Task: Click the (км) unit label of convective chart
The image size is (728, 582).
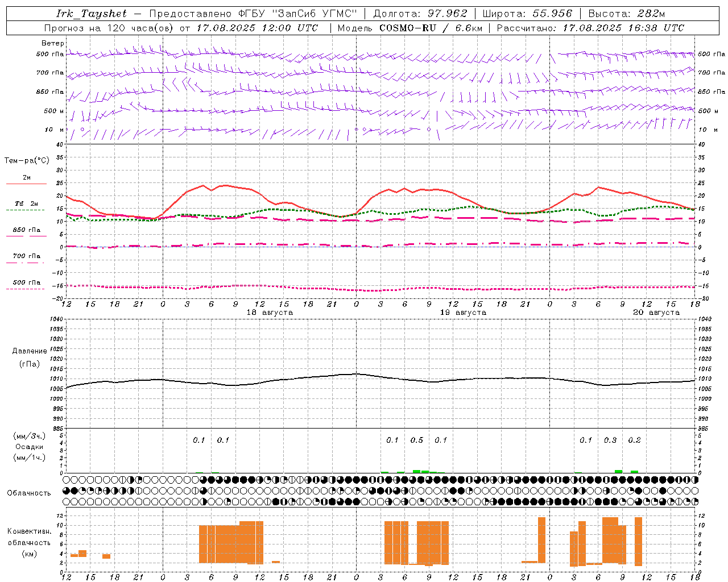Action: [x=29, y=554]
